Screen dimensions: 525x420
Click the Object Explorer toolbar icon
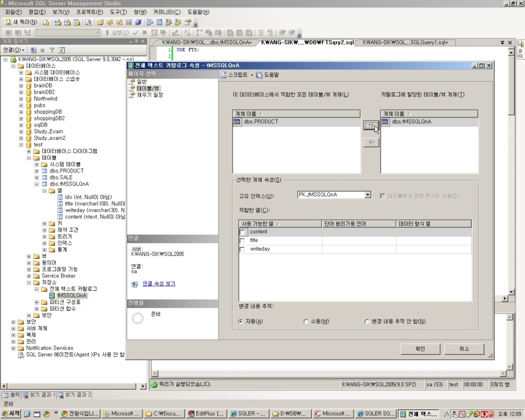[169, 23]
